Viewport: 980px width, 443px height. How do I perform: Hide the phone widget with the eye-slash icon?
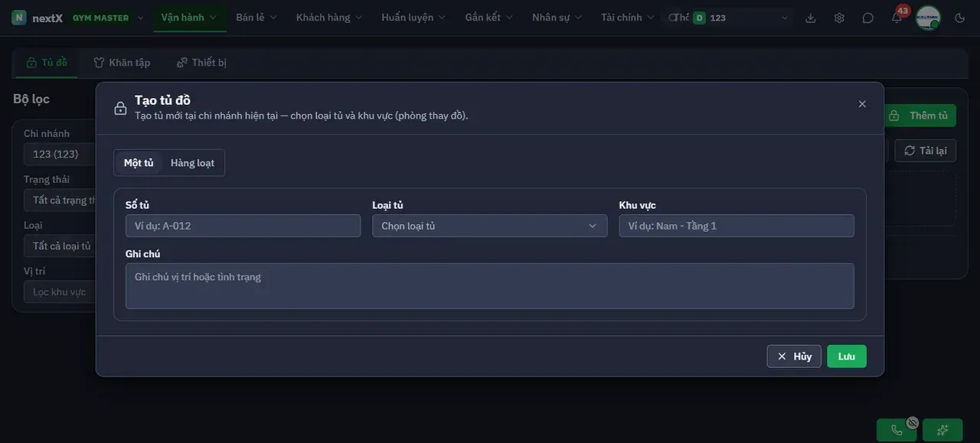pos(913,422)
